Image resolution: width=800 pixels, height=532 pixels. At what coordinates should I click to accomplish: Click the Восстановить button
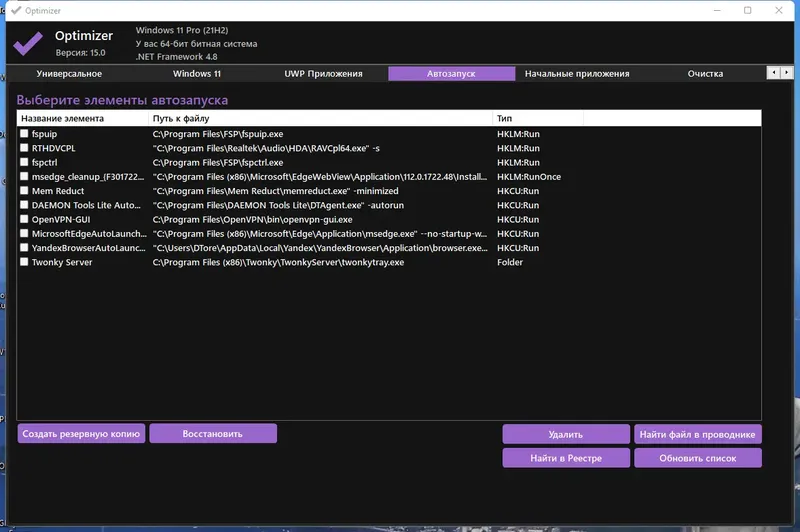coord(213,434)
